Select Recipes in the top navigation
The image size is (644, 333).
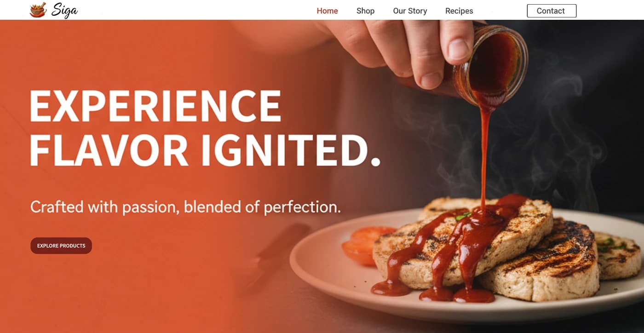[x=459, y=11]
